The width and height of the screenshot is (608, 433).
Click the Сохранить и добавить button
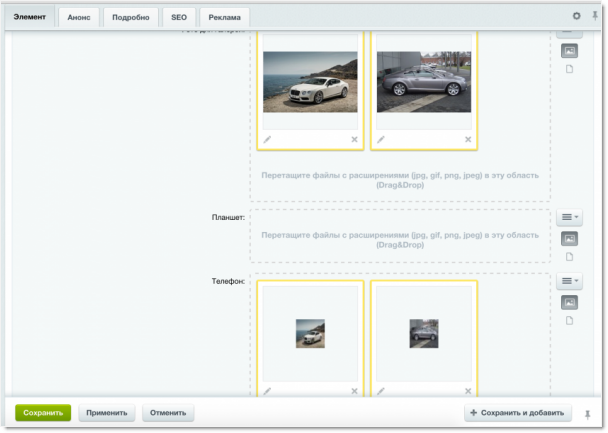(516, 412)
